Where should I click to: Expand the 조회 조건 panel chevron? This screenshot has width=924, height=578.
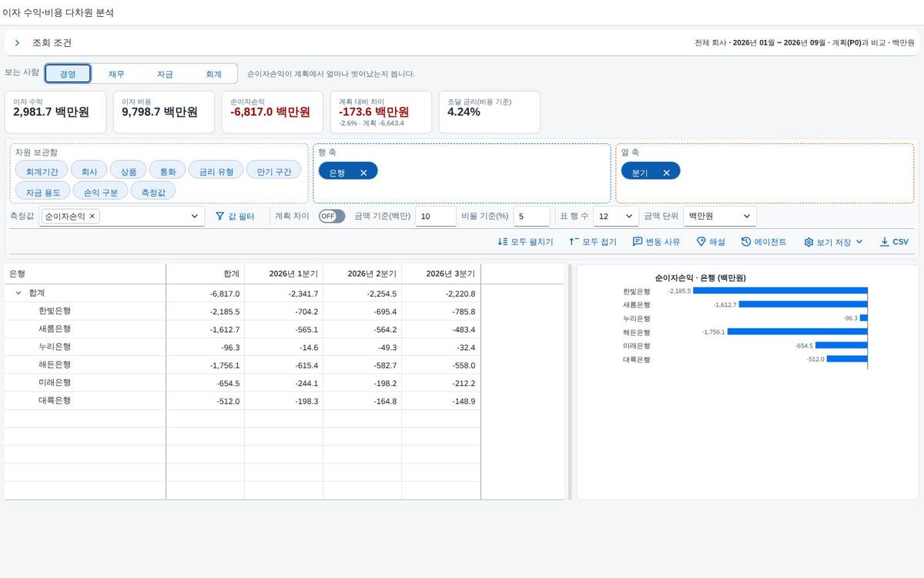[x=17, y=43]
